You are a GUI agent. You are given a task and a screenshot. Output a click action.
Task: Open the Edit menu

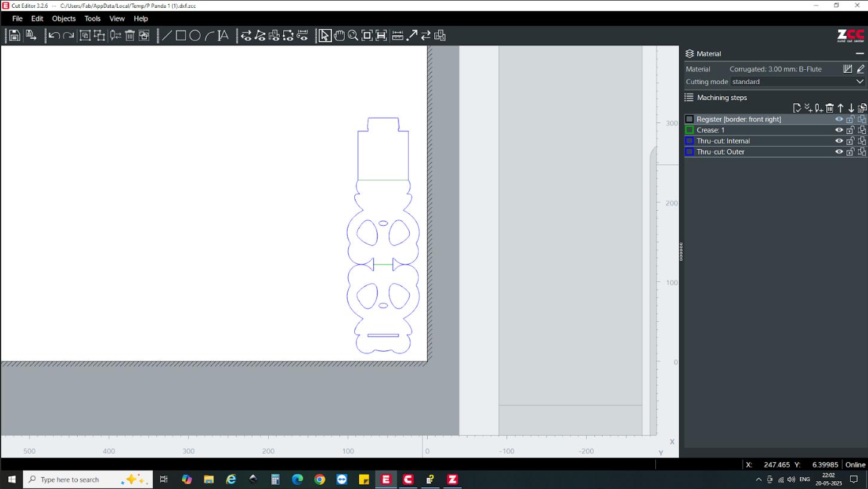click(x=37, y=19)
